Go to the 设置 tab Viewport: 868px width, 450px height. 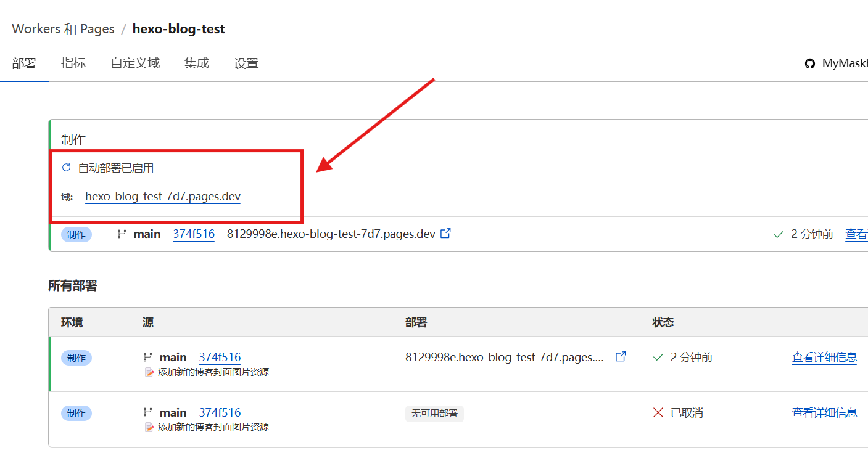(x=246, y=63)
